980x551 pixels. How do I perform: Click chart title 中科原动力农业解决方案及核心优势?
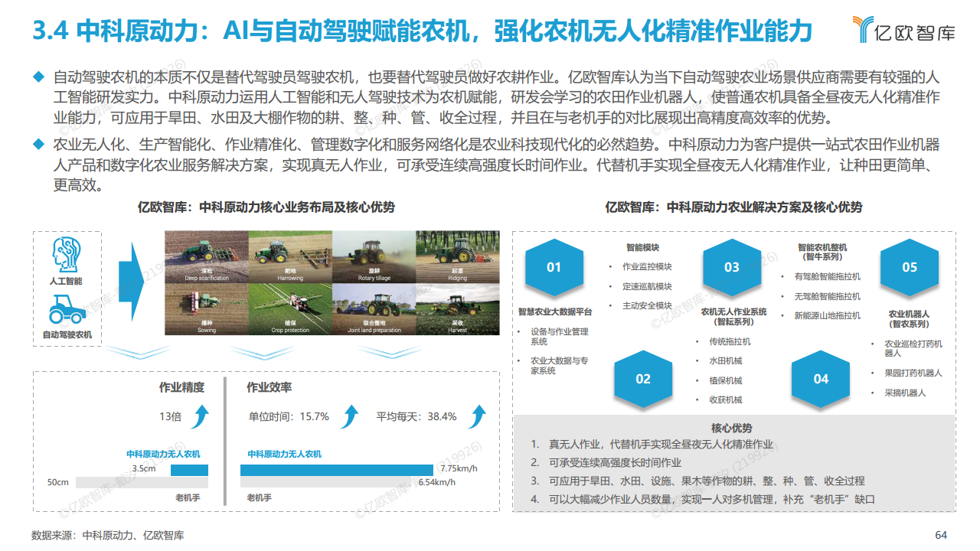tap(733, 207)
